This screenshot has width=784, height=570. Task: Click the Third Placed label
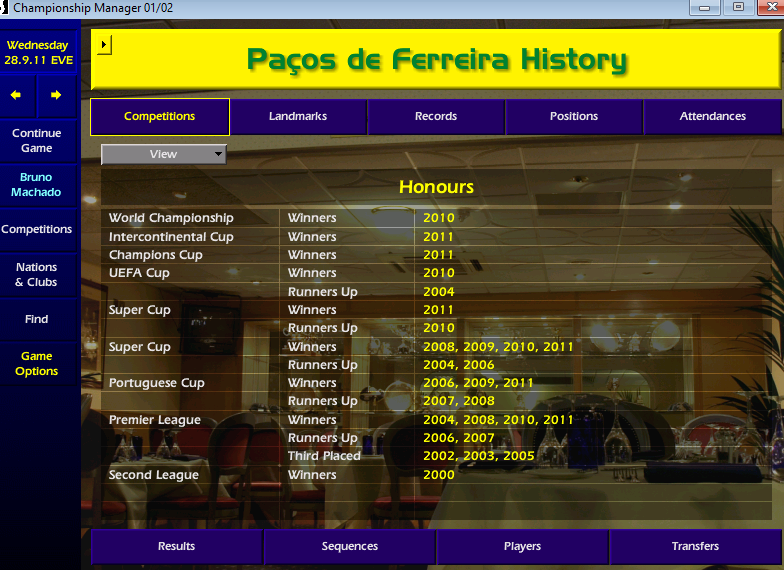[324, 456]
